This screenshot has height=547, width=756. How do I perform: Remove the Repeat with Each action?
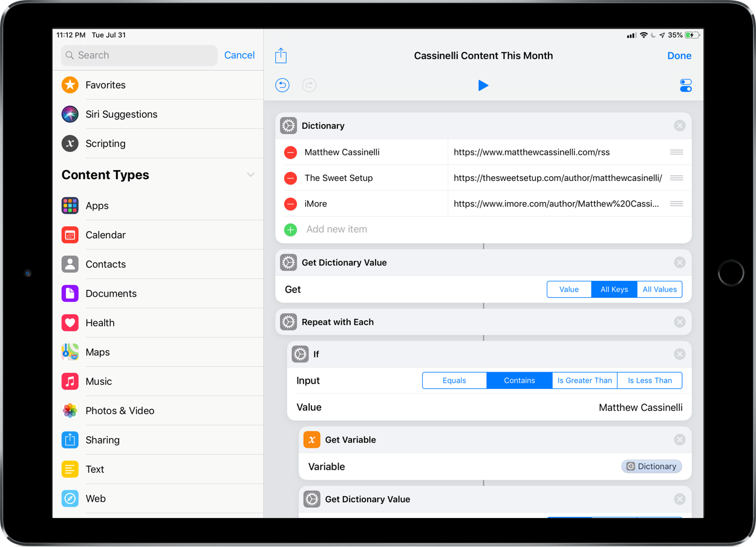click(680, 322)
